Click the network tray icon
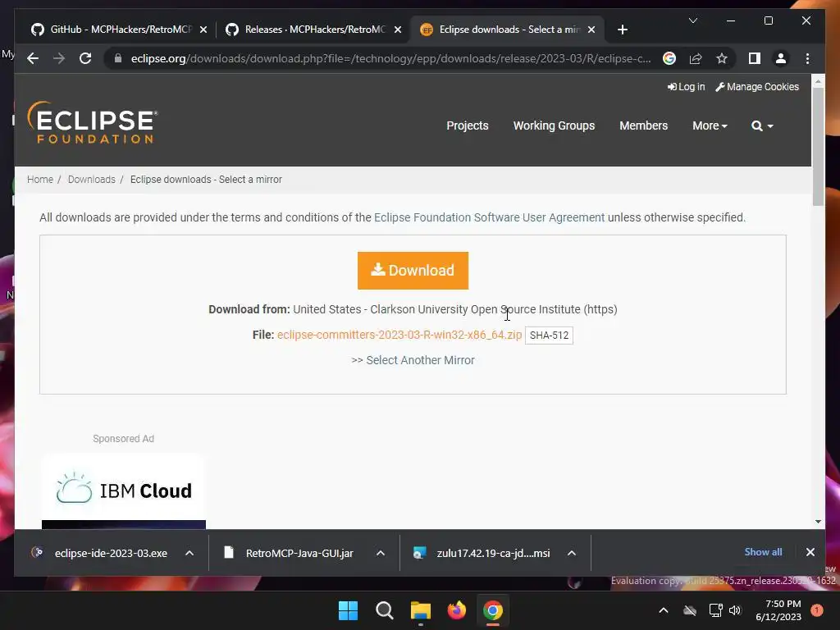Screen dimensions: 840x630 [x=715, y=610]
